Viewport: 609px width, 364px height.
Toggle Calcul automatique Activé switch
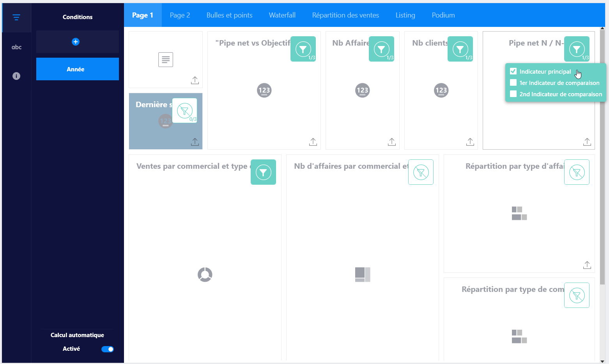click(108, 349)
